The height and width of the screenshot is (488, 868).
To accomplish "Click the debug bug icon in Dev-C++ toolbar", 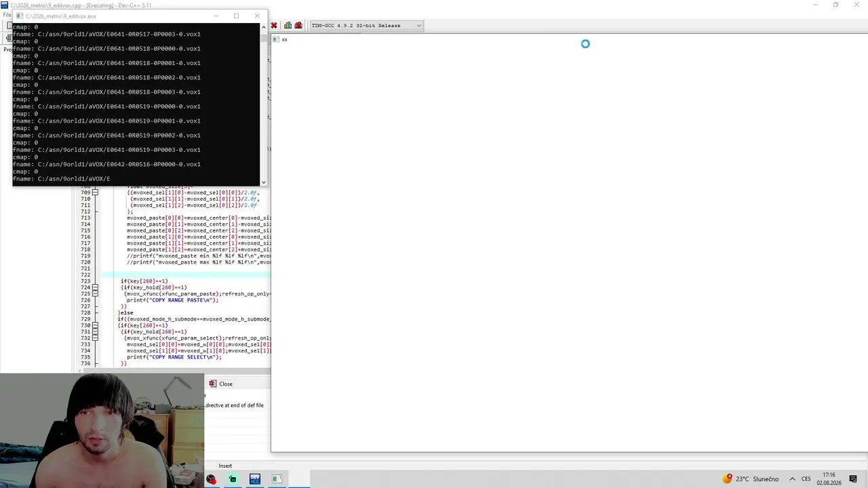I will (298, 26).
